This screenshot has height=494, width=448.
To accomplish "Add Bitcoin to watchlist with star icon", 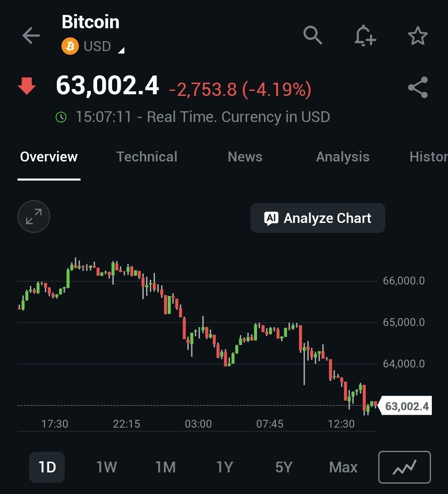I will (x=418, y=36).
